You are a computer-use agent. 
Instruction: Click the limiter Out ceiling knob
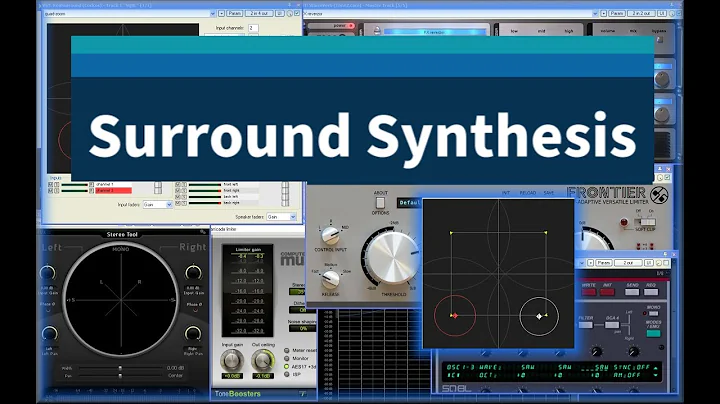[x=263, y=360]
